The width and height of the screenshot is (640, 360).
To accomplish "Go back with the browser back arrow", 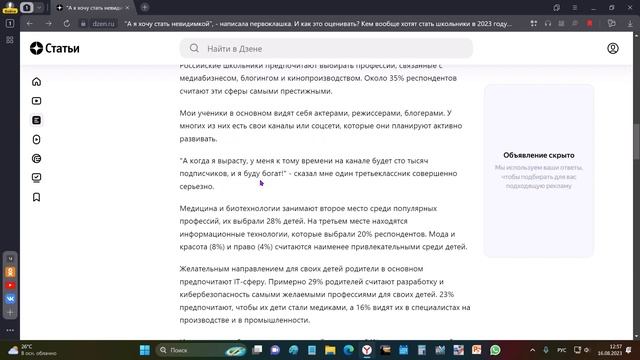I will tap(29, 24).
